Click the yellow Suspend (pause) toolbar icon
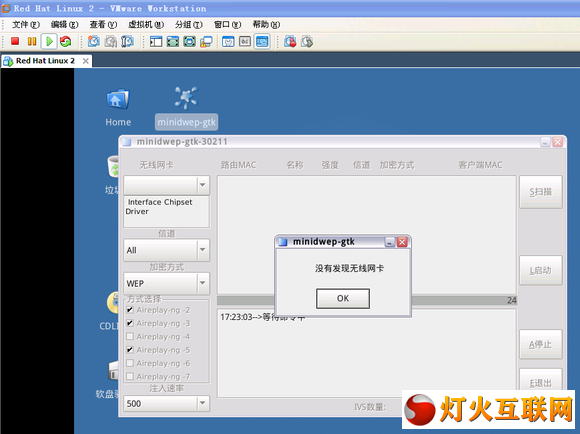The height and width of the screenshot is (434, 580). [x=32, y=41]
